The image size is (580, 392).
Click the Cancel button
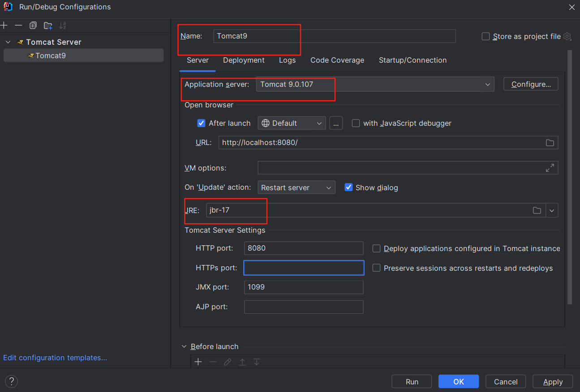tap(506, 382)
